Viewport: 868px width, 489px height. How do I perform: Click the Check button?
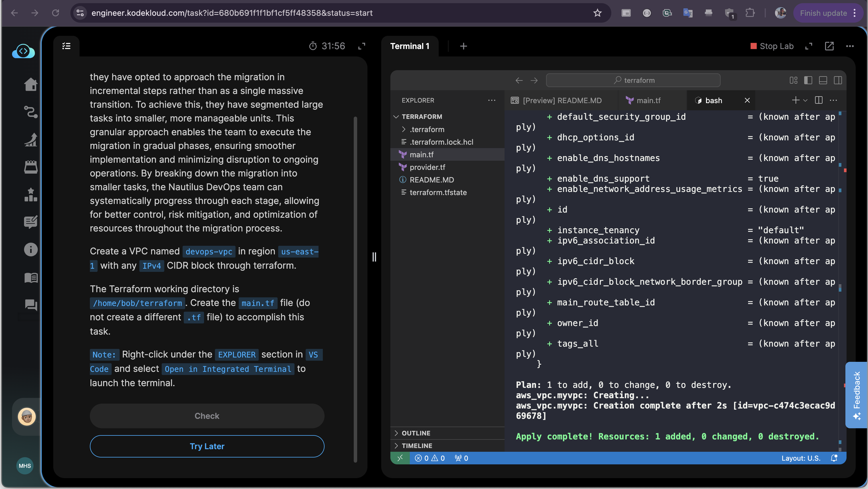[207, 416]
